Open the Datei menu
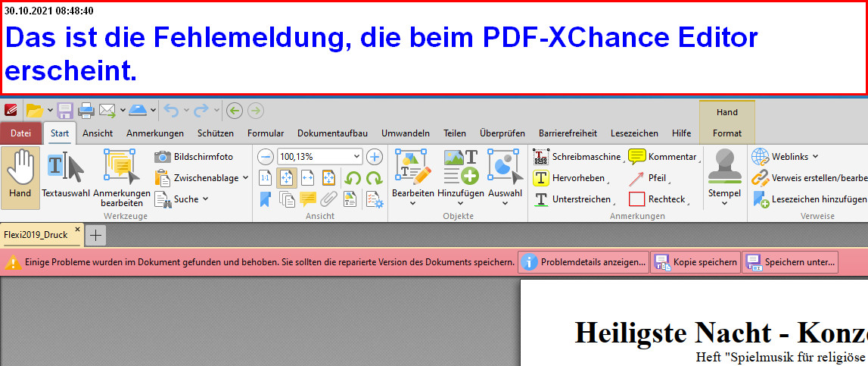868x366 pixels. [21, 133]
